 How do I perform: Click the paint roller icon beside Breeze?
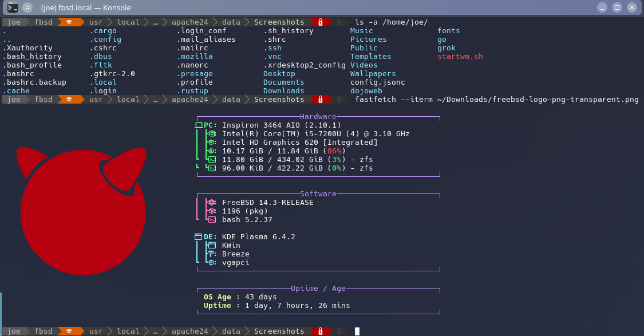(212, 254)
